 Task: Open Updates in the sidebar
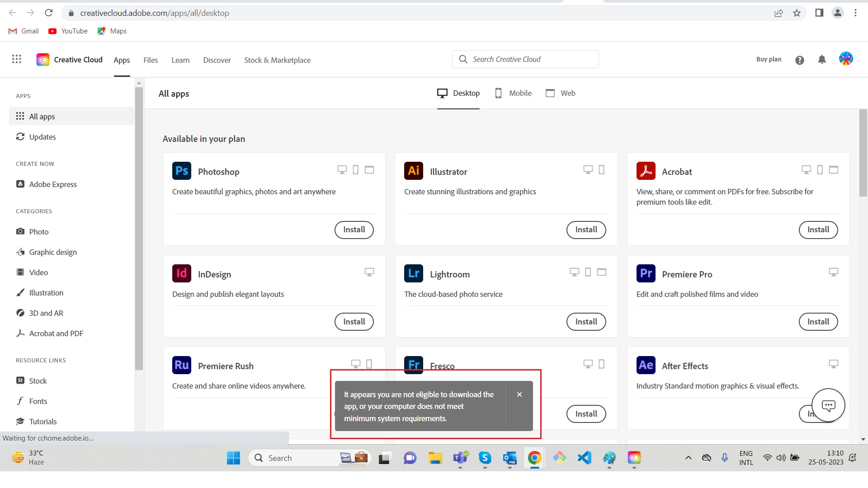(x=42, y=137)
